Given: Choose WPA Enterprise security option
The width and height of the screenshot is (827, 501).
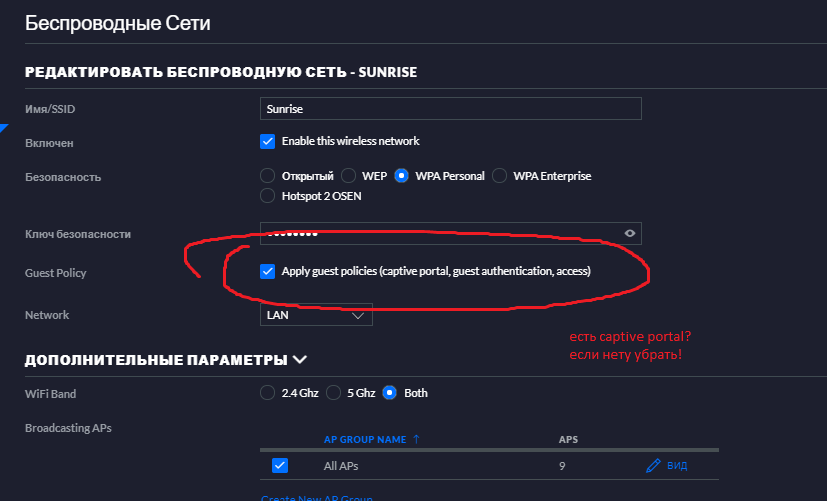Looking at the screenshot, I should (x=500, y=176).
